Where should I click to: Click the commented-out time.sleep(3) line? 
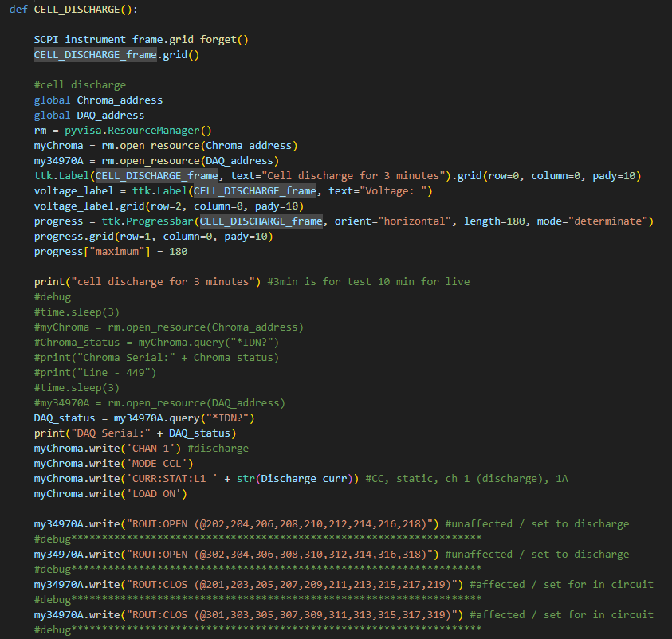click(x=72, y=312)
